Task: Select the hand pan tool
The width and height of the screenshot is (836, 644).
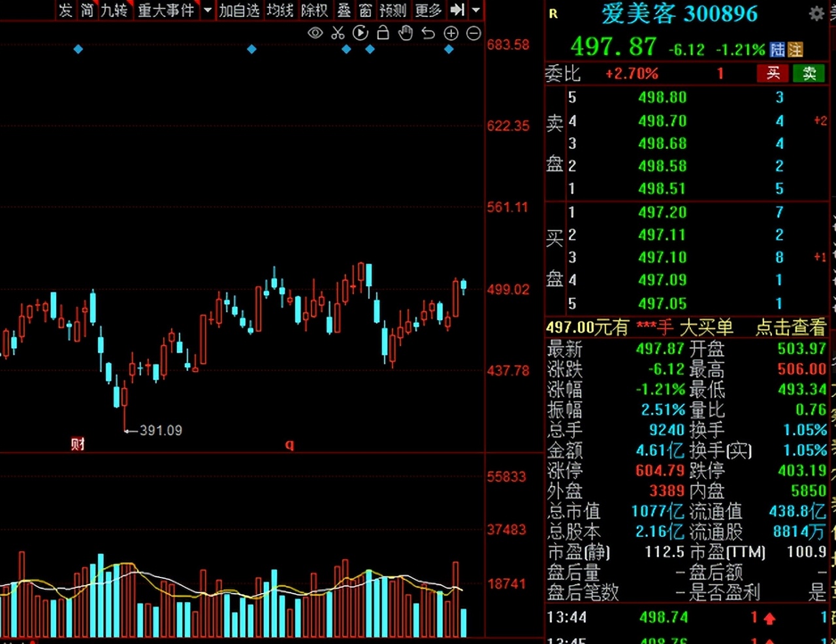Action: pos(406,33)
